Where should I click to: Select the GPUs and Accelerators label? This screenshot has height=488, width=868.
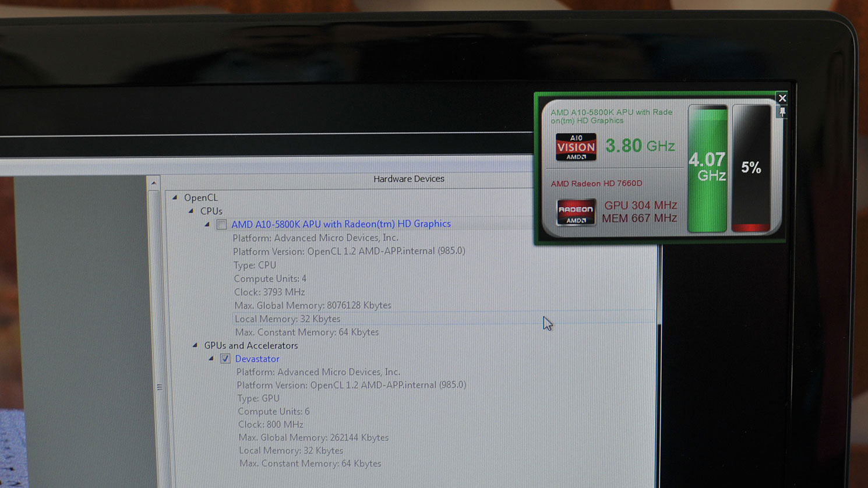click(x=250, y=345)
